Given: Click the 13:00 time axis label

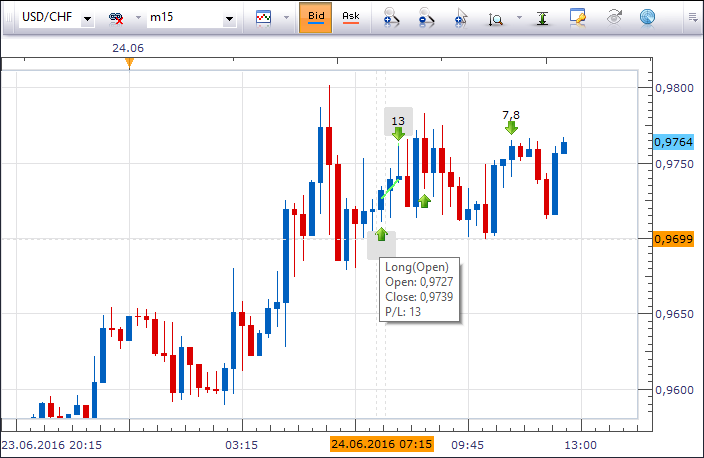Looking at the screenshot, I should pos(581,445).
